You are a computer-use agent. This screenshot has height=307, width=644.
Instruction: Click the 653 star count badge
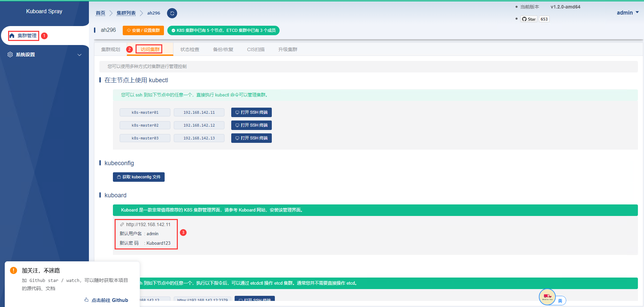(x=544, y=19)
